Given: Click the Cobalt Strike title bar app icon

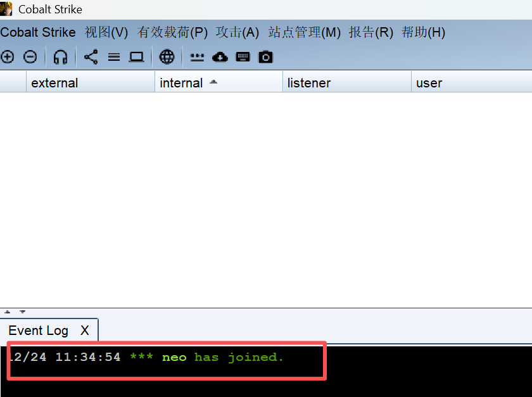Looking at the screenshot, I should point(6,9).
